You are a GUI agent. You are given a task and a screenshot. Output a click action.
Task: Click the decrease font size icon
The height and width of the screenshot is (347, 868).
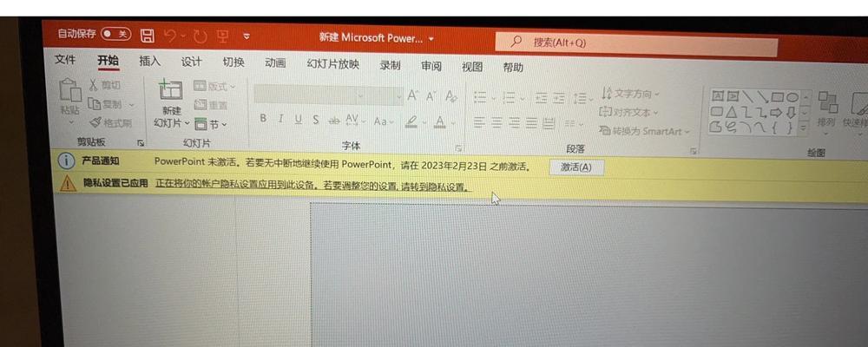(431, 97)
